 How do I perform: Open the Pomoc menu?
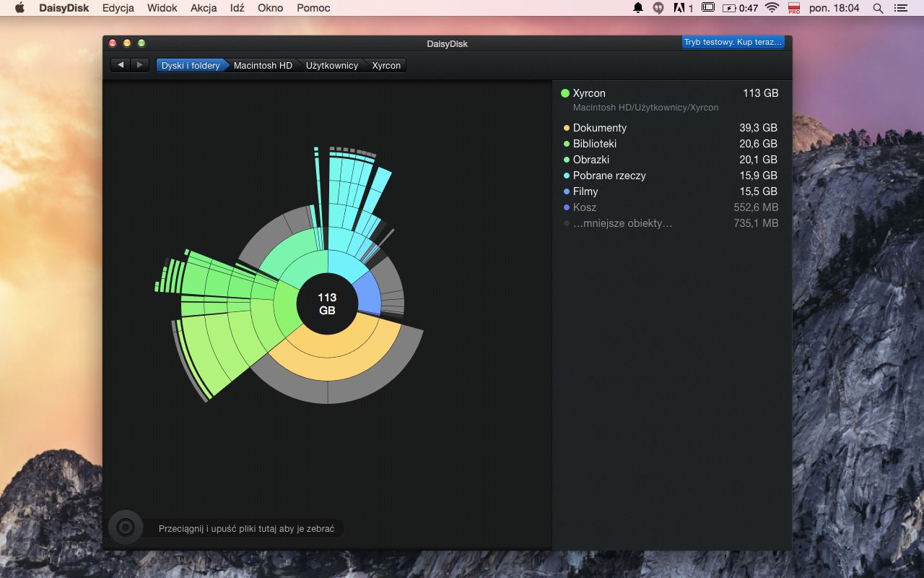click(x=313, y=8)
